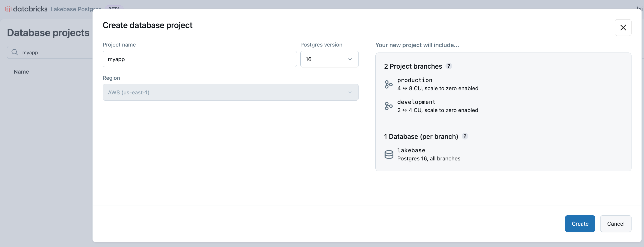The width and height of the screenshot is (644, 247).
Task: Click the Lakebase Postgres product title
Action: click(x=76, y=9)
